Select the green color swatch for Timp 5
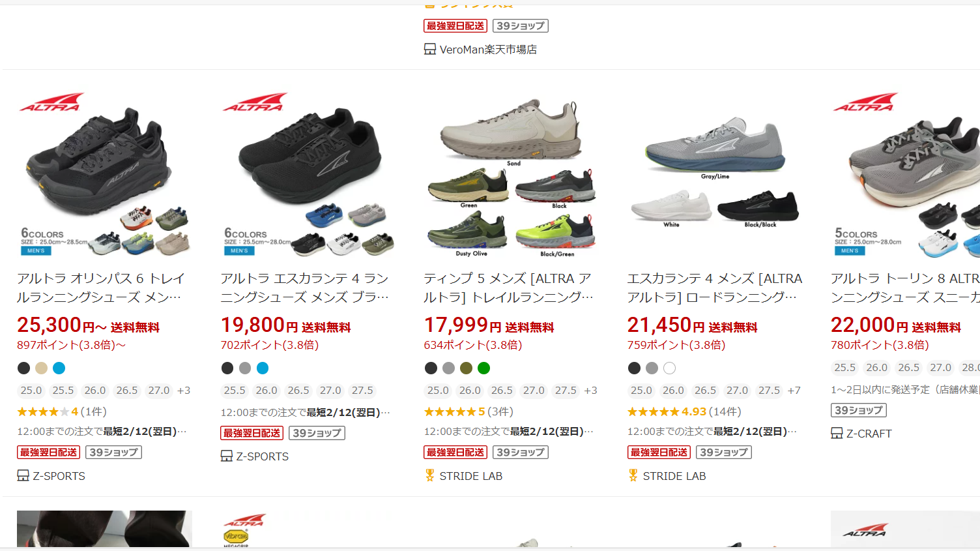 (483, 368)
